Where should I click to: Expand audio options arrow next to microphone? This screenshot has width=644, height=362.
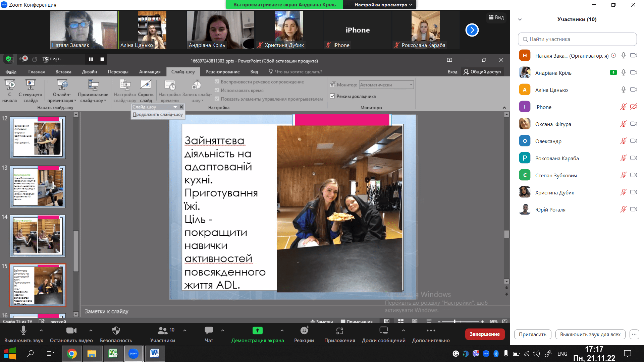(x=41, y=330)
